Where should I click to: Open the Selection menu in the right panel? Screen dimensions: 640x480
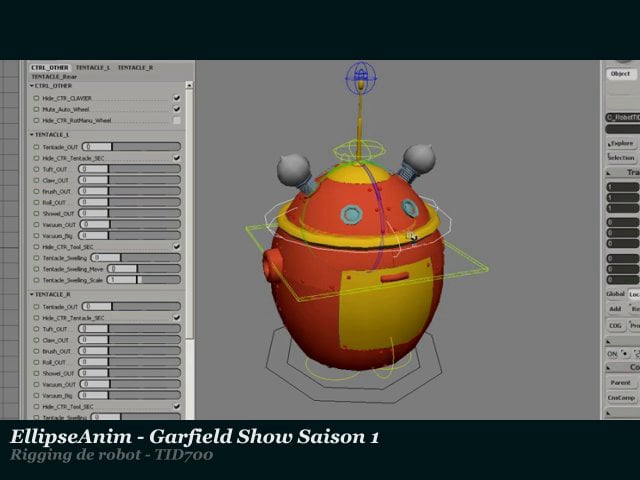621,158
